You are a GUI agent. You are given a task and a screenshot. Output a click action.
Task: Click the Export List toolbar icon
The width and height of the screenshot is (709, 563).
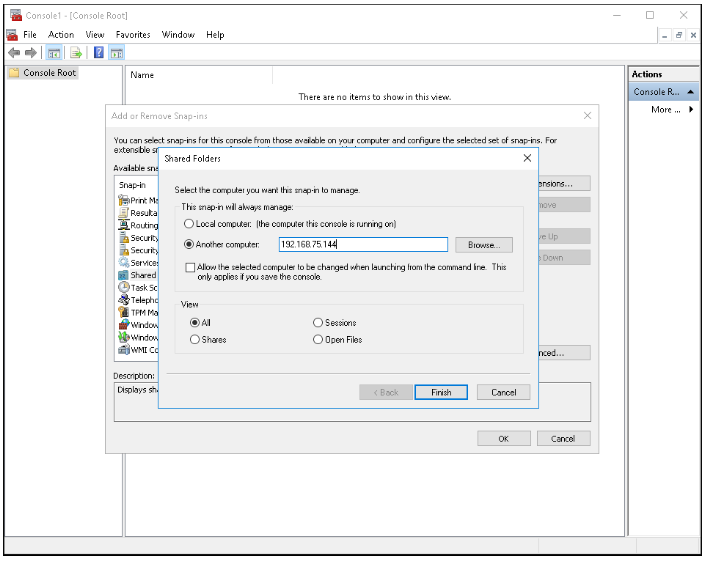coord(75,53)
